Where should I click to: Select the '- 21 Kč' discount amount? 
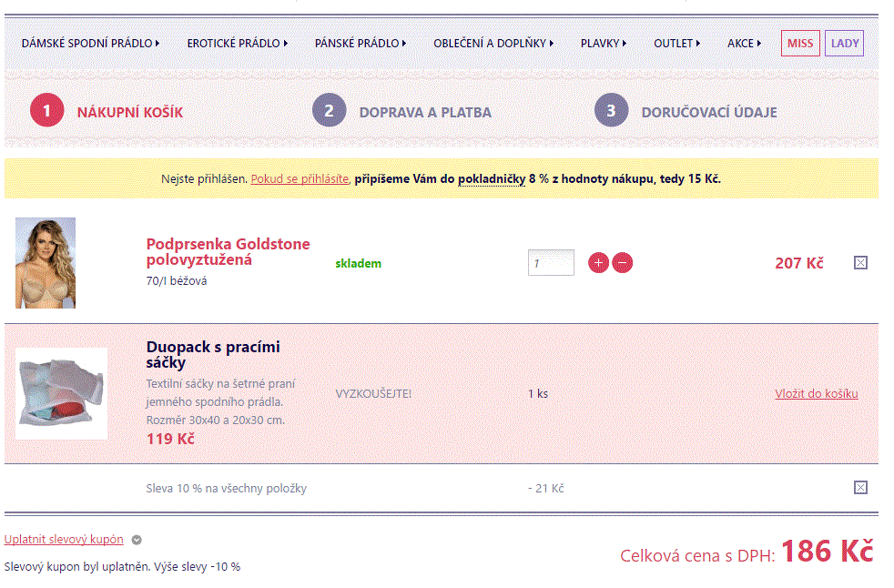point(546,488)
